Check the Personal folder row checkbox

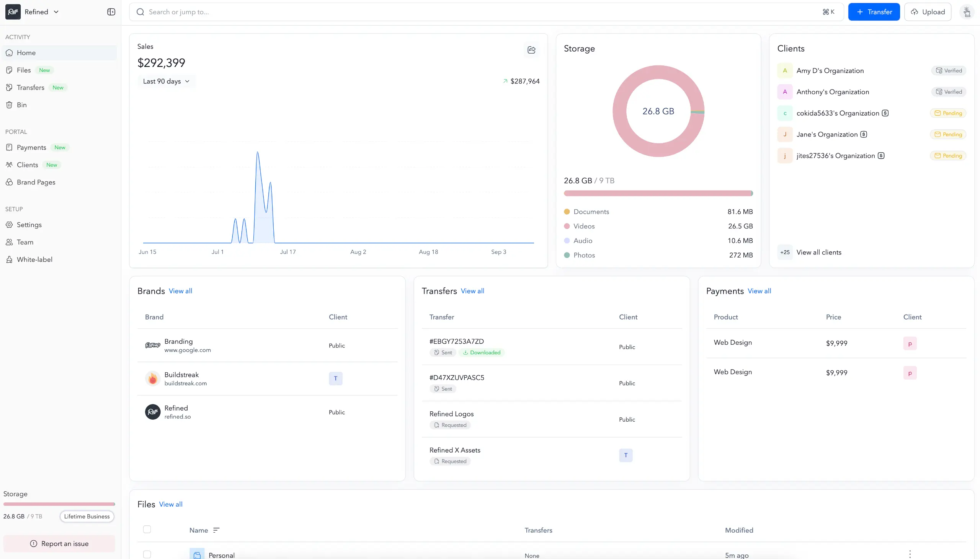[x=147, y=554]
